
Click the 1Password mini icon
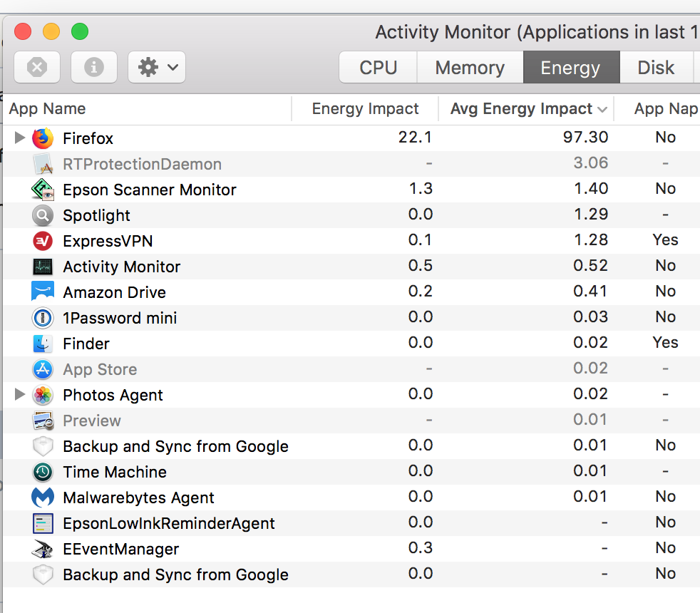coord(43,318)
